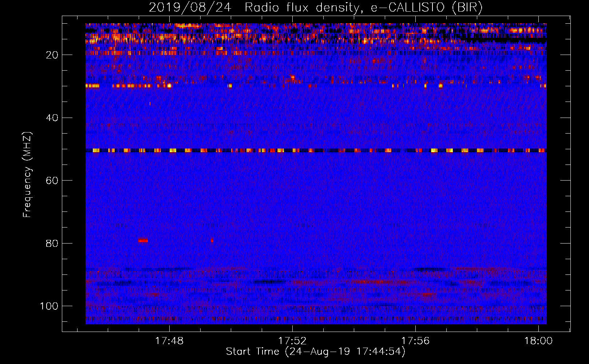Click the 80 frequency tick label
The image size is (589, 364).
[x=52, y=243]
